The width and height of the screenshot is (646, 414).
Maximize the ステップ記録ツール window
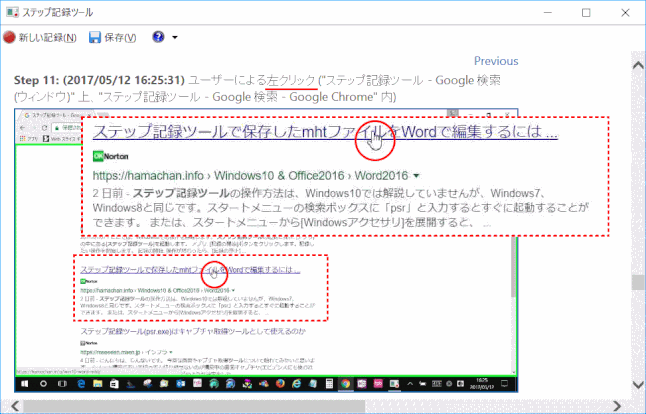(x=586, y=13)
